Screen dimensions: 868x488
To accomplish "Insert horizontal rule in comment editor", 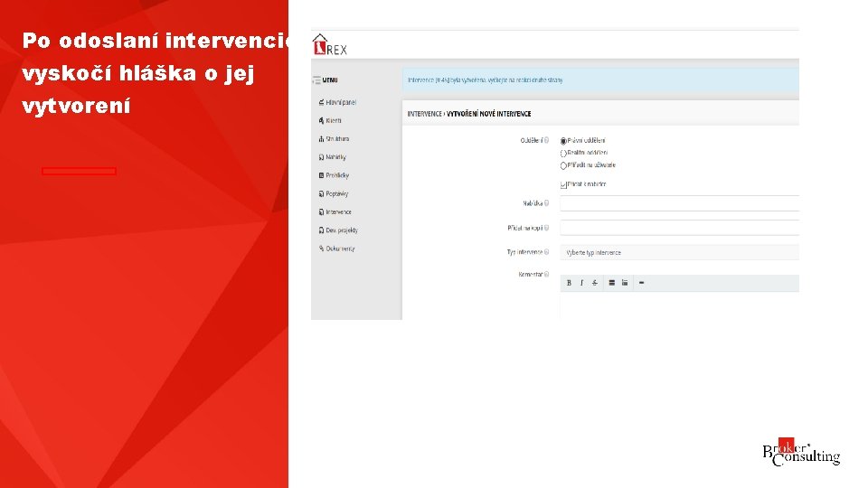I will tap(642, 283).
